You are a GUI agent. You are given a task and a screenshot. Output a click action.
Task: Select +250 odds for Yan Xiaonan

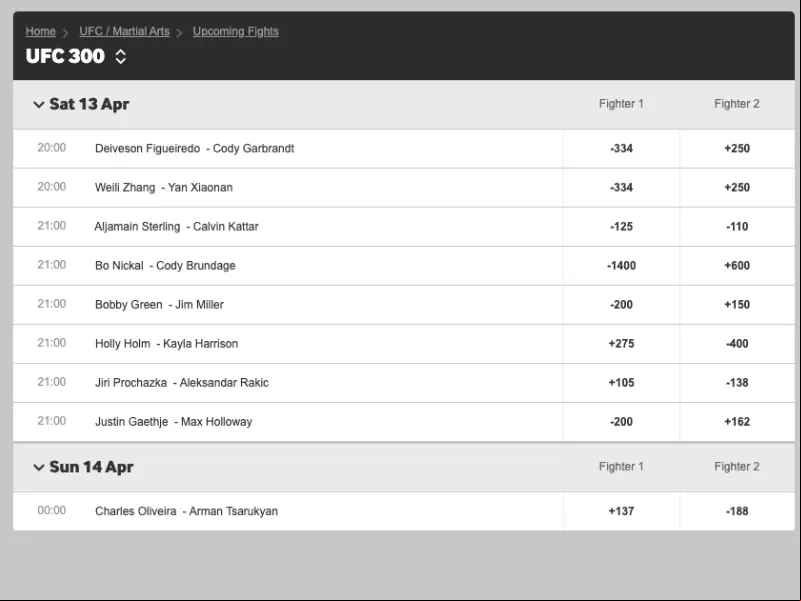pos(737,188)
